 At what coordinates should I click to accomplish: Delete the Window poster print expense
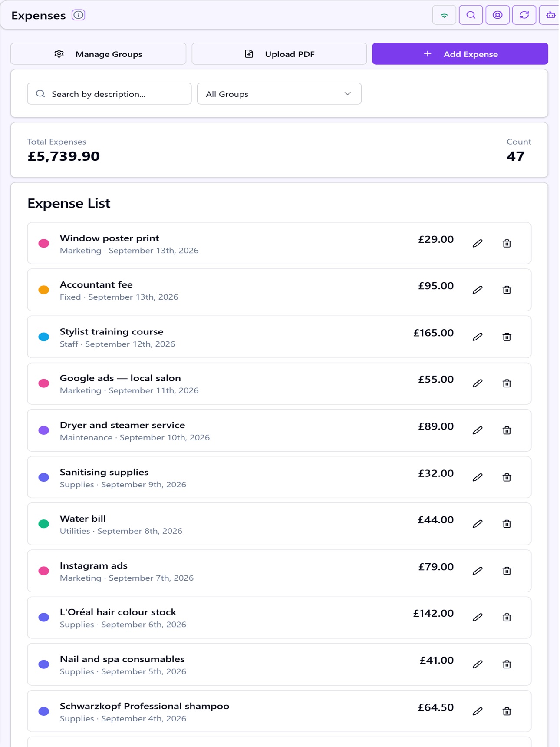click(507, 243)
